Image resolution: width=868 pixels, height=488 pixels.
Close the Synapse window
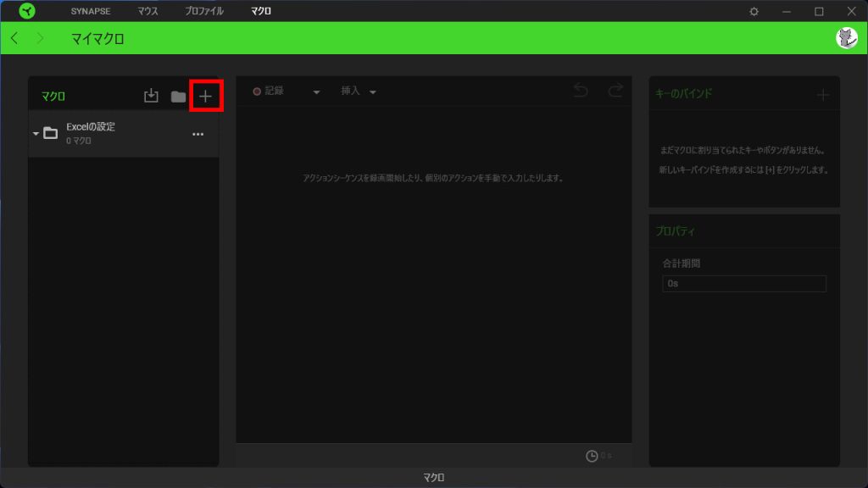[851, 11]
